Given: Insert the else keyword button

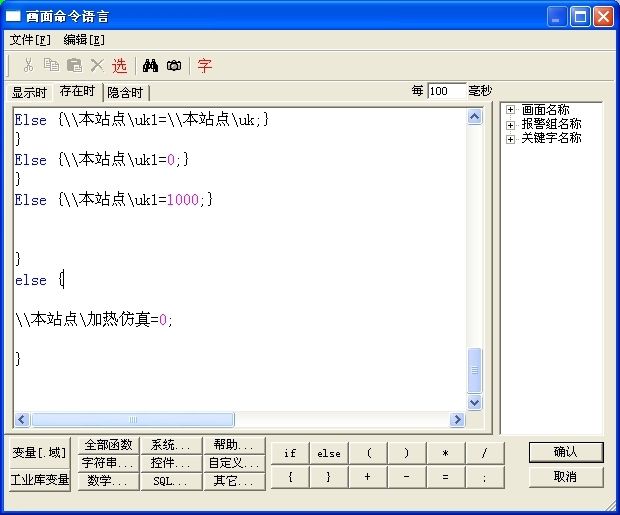Looking at the screenshot, I should pos(329,453).
